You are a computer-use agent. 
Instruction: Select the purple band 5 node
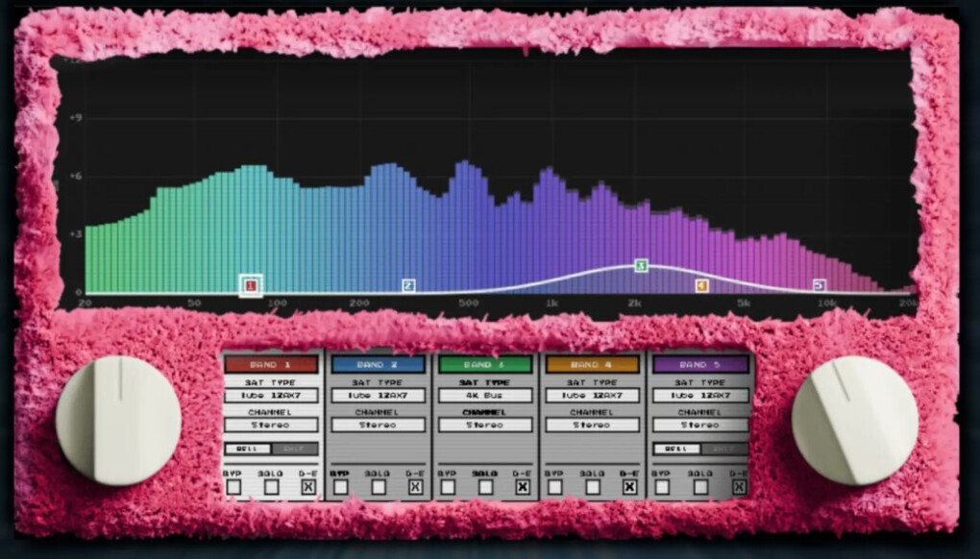820,285
